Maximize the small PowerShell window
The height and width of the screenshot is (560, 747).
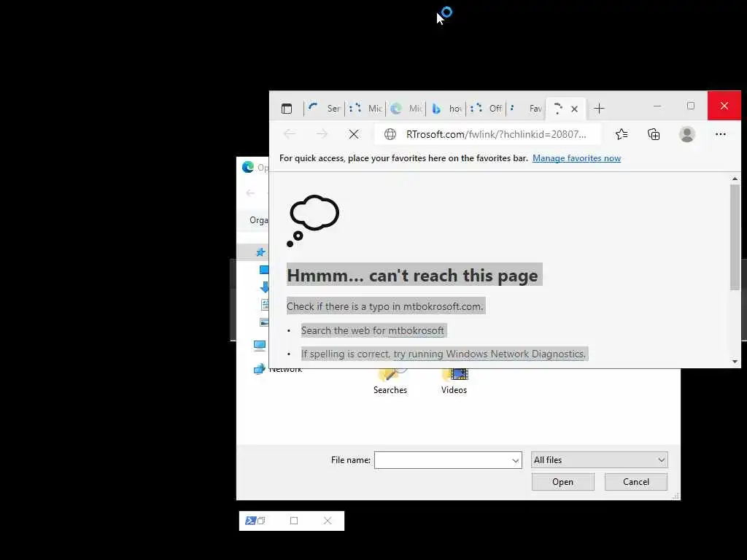pos(294,521)
